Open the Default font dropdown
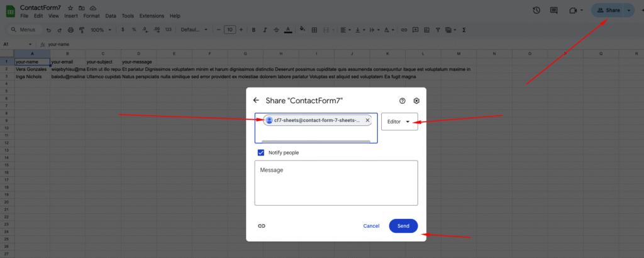The width and height of the screenshot is (644, 258). pyautogui.click(x=194, y=30)
